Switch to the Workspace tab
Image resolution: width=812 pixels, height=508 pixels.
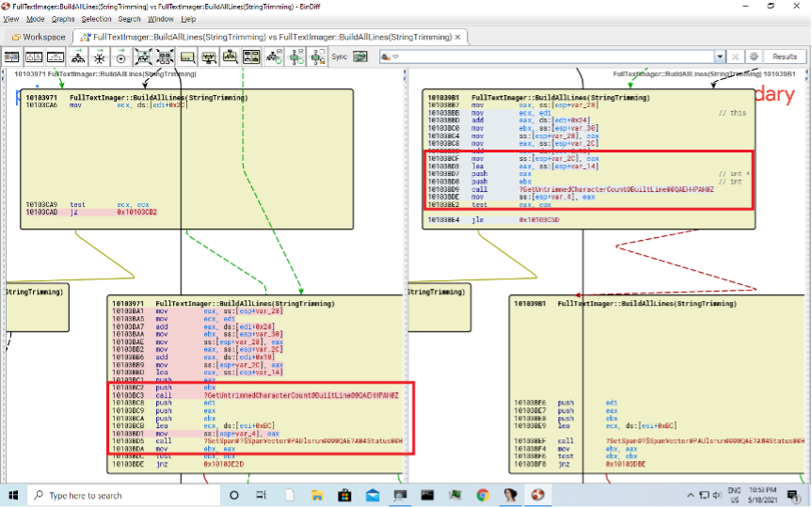pyautogui.click(x=39, y=37)
